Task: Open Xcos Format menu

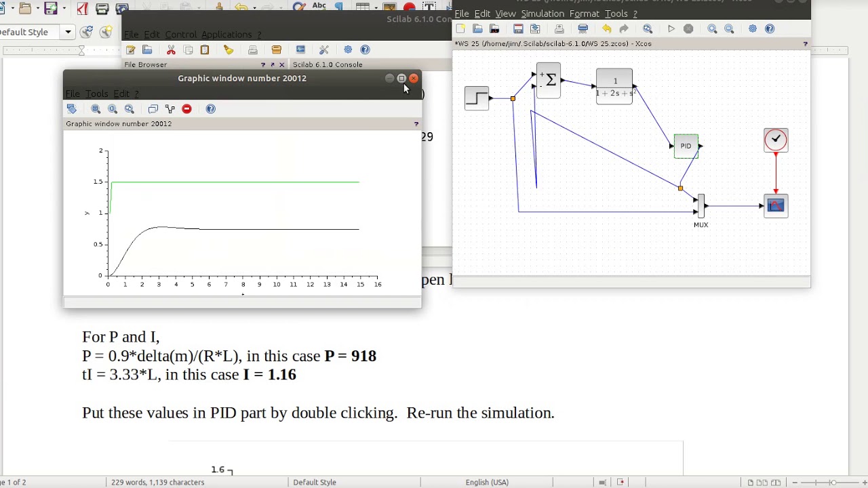Action: (584, 14)
